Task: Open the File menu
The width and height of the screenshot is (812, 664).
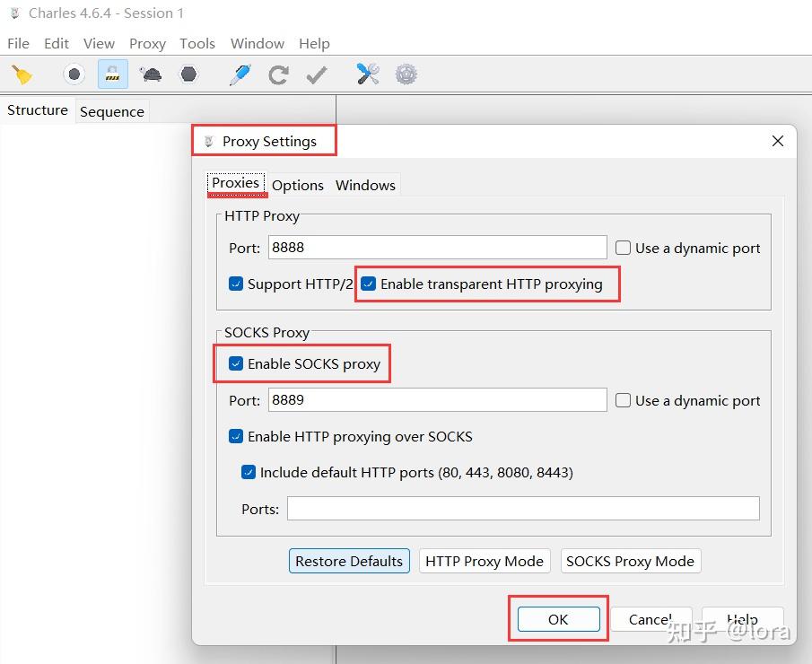Action: click(19, 43)
